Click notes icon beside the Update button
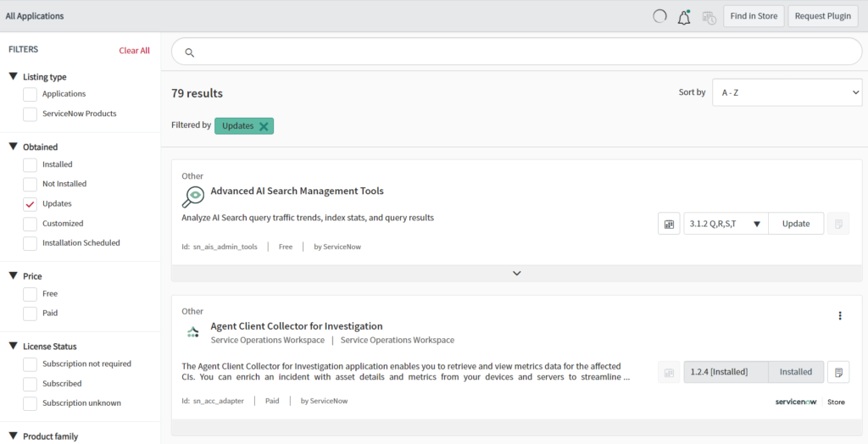Viewport: 868px width, 444px height. click(838, 224)
